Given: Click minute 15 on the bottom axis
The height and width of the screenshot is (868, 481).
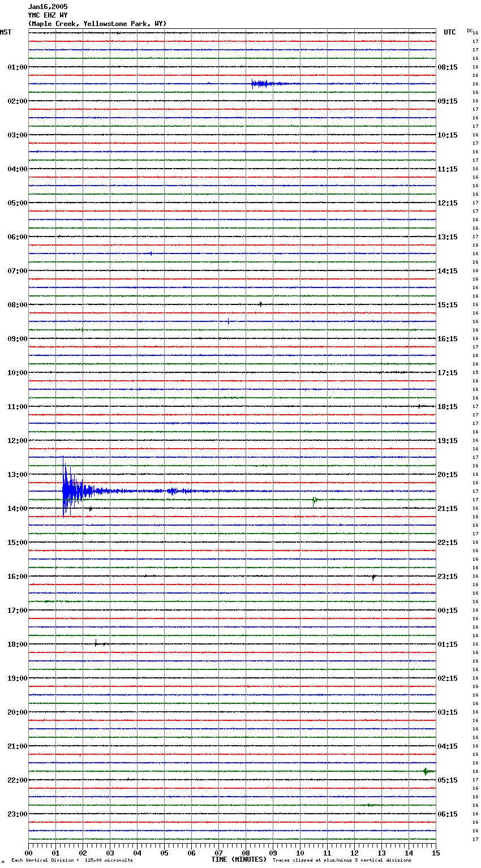Looking at the screenshot, I should 436,853.
